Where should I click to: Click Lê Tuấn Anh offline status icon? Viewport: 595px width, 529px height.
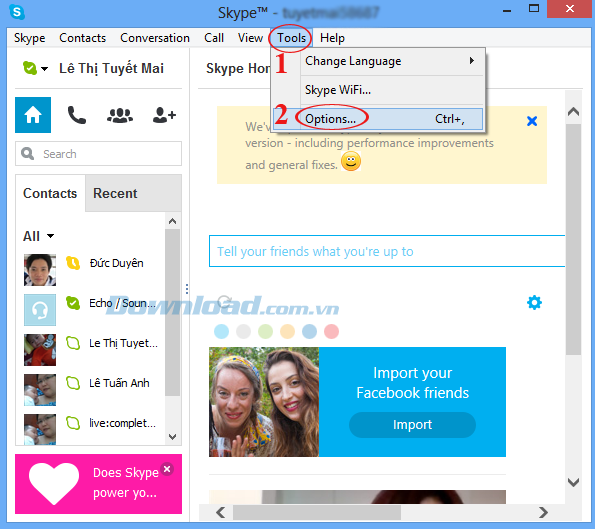click(73, 383)
